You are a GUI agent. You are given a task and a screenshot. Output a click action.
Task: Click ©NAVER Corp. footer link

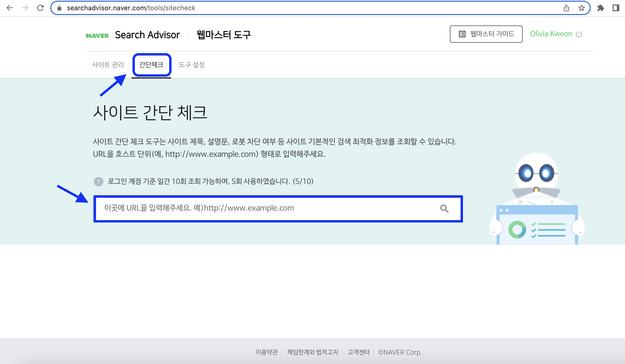[400, 352]
